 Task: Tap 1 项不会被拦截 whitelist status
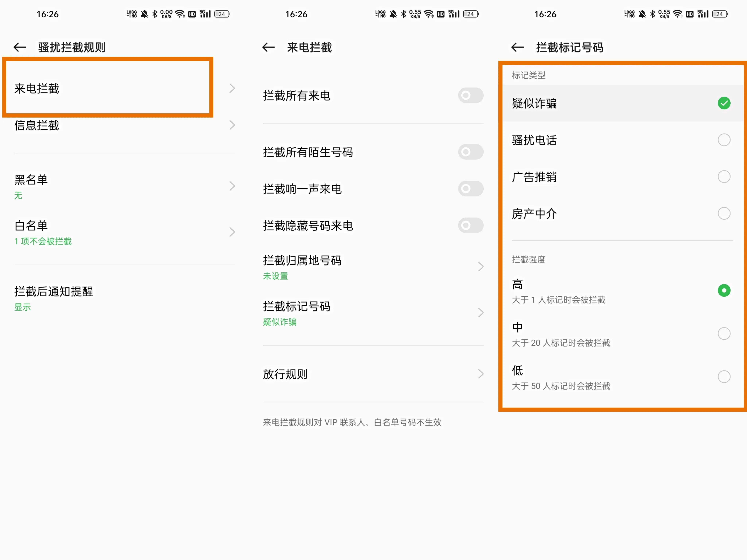coord(43,241)
